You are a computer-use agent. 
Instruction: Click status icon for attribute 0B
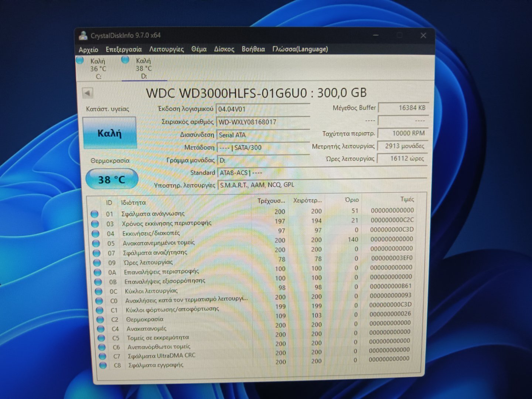pos(98,282)
